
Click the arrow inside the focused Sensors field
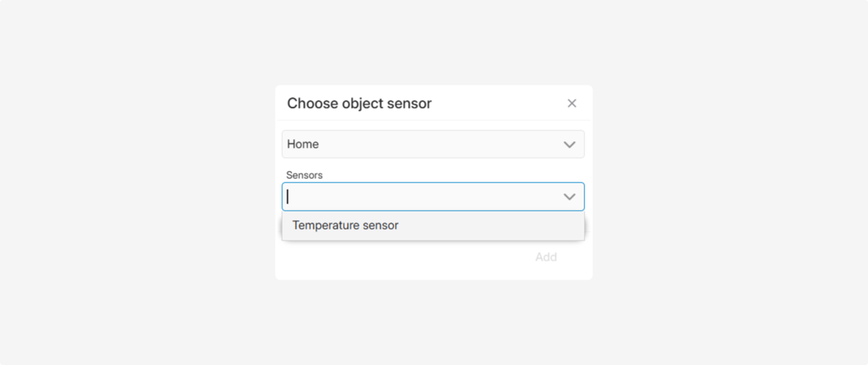(569, 196)
